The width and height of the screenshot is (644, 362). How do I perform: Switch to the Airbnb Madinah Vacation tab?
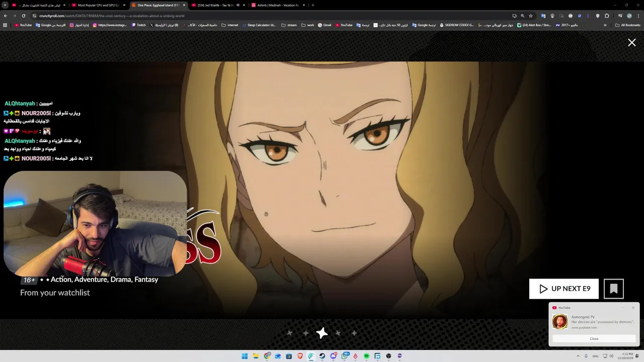click(278, 5)
